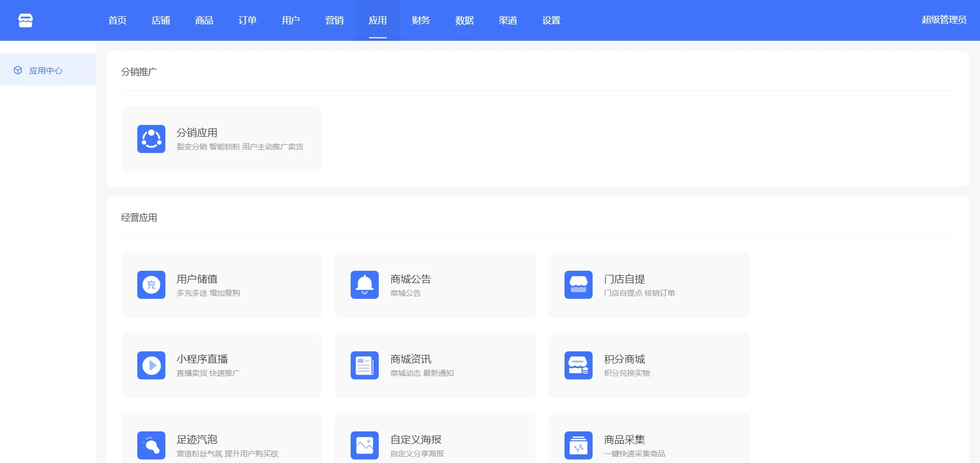Select 应用中心 in the left sidebar
This screenshot has height=463, width=980.
[46, 71]
